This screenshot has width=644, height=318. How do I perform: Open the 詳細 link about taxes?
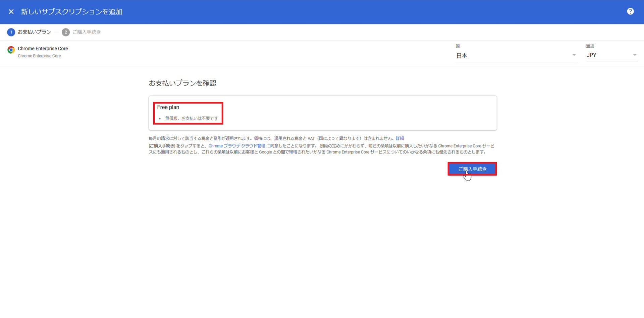(x=400, y=138)
